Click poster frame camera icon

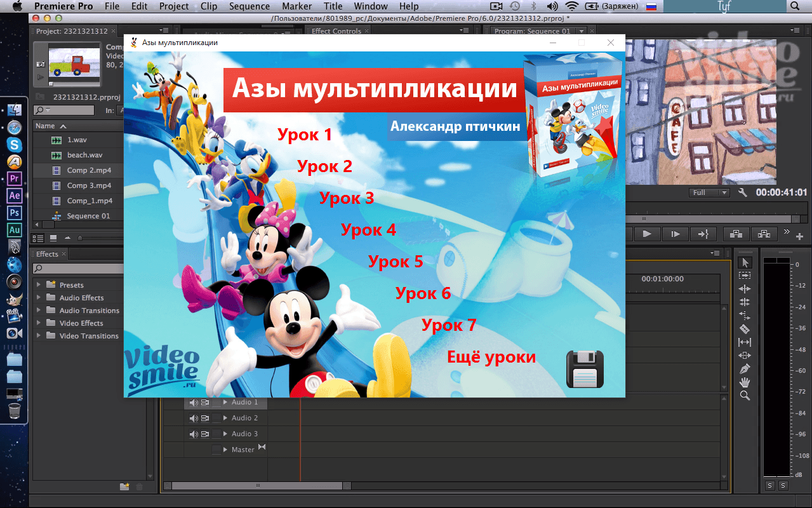tap(40, 65)
